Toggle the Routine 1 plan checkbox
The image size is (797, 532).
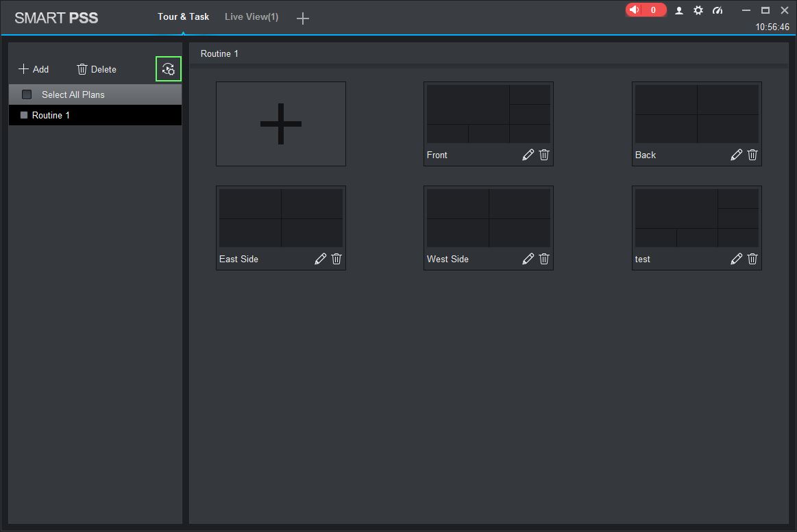[x=24, y=115]
